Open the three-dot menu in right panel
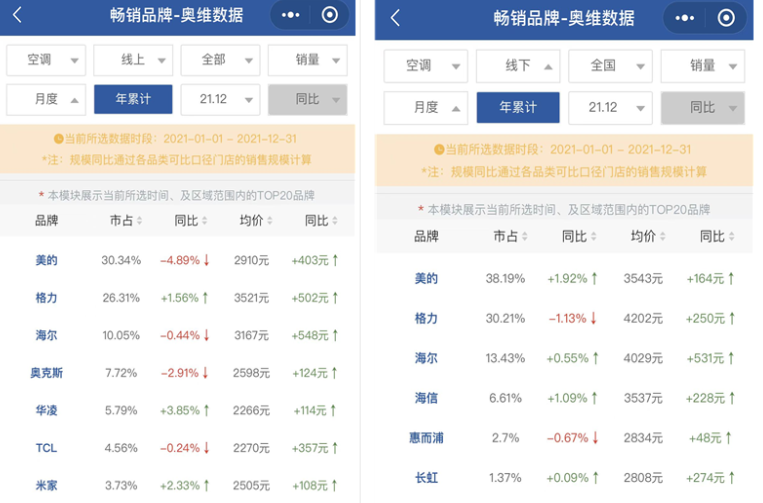 pos(685,18)
